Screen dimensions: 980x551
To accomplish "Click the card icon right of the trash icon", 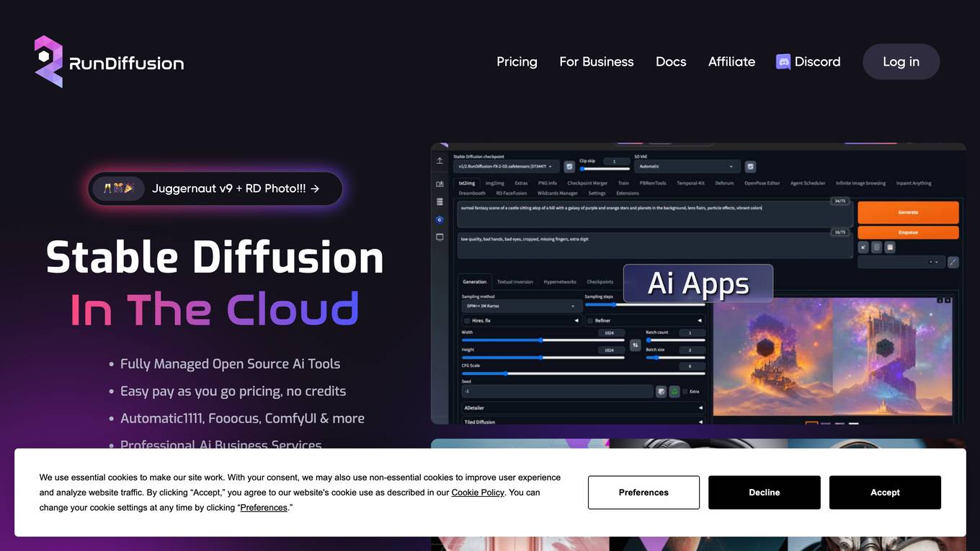I will click(890, 247).
